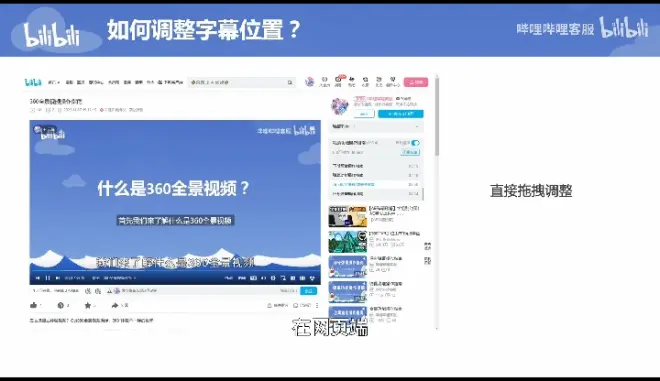
Task: Open the playback speed (倍速) menu
Action: 242,278
